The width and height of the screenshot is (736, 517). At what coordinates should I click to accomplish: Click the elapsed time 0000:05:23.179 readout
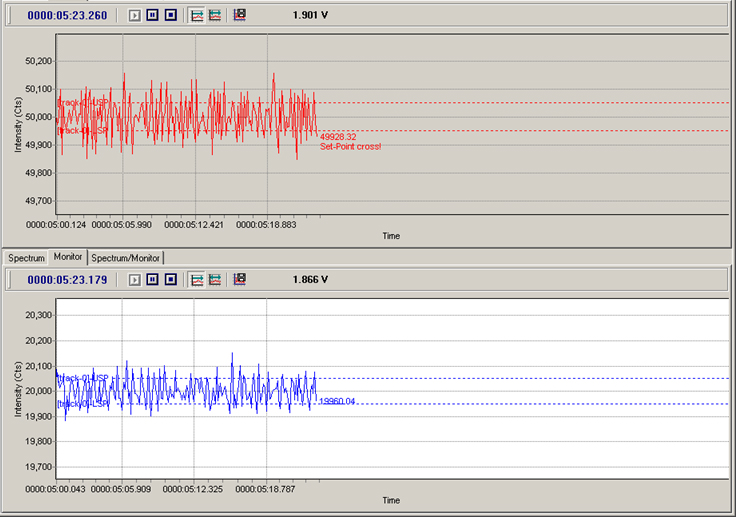pos(67,280)
